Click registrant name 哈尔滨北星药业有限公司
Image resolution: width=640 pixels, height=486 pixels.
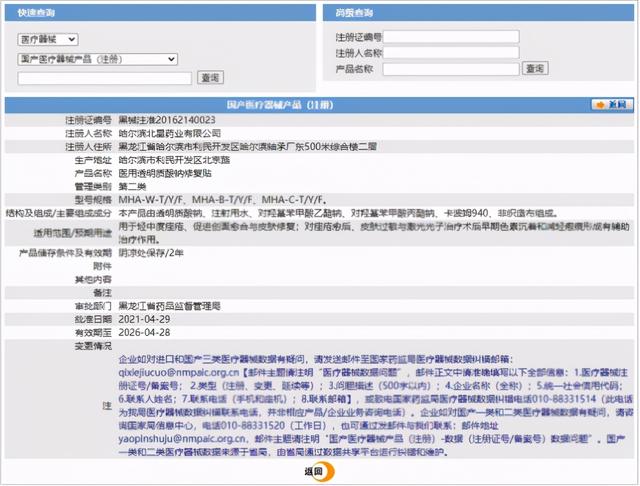[169, 132]
